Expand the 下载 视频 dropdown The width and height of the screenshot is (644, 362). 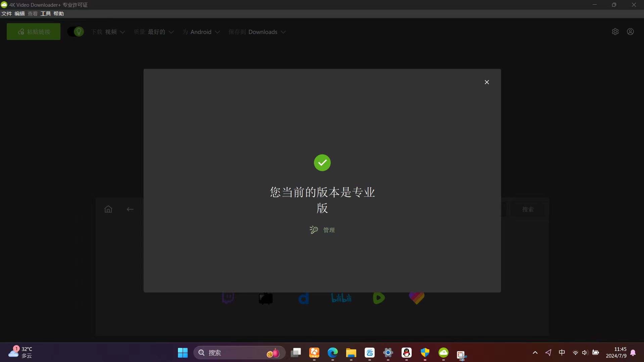(x=108, y=32)
